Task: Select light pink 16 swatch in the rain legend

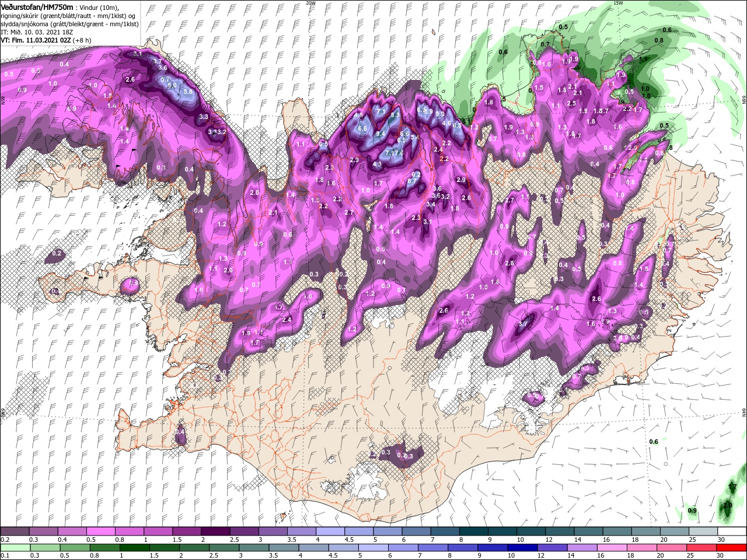Action: pyautogui.click(x=611, y=548)
